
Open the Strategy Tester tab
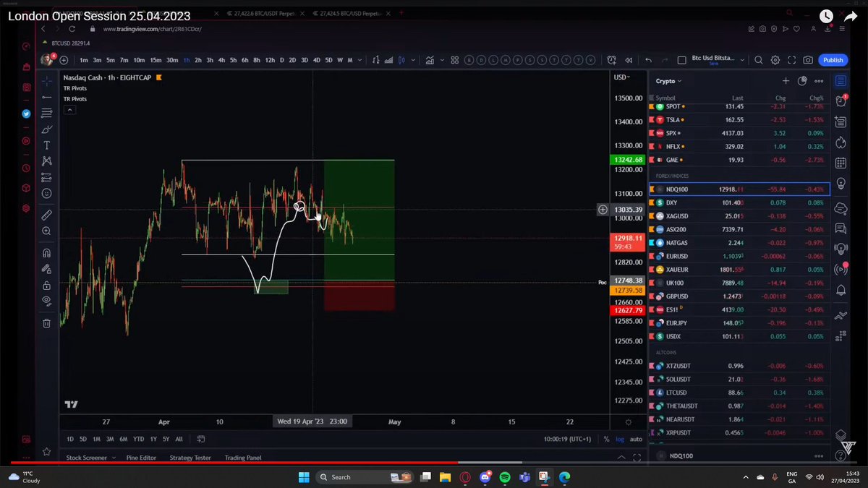(190, 458)
